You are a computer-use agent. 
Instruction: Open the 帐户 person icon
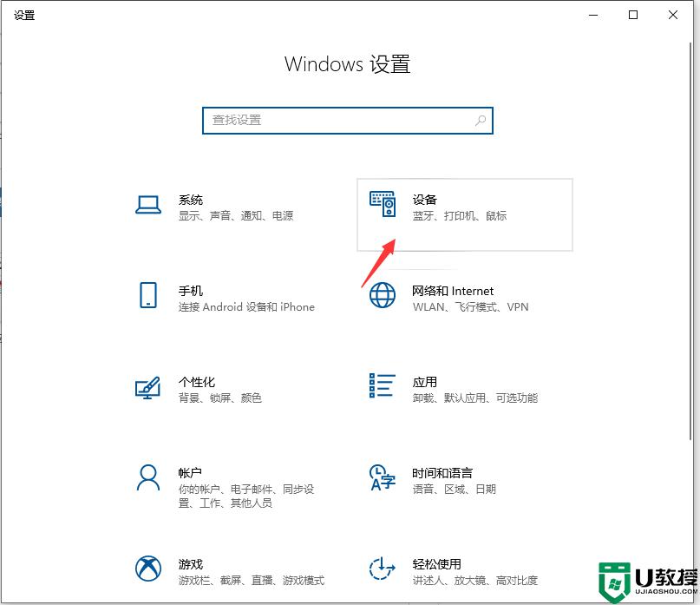(x=148, y=477)
